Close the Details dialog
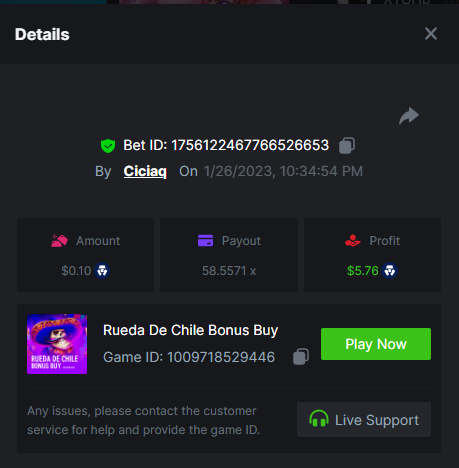459x468 pixels. click(431, 34)
